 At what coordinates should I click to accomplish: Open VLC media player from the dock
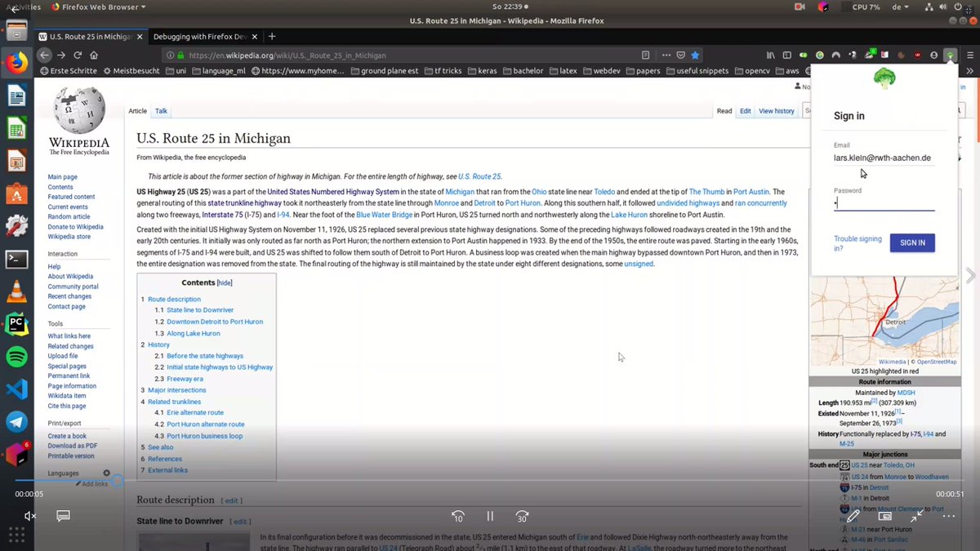pos(17,291)
